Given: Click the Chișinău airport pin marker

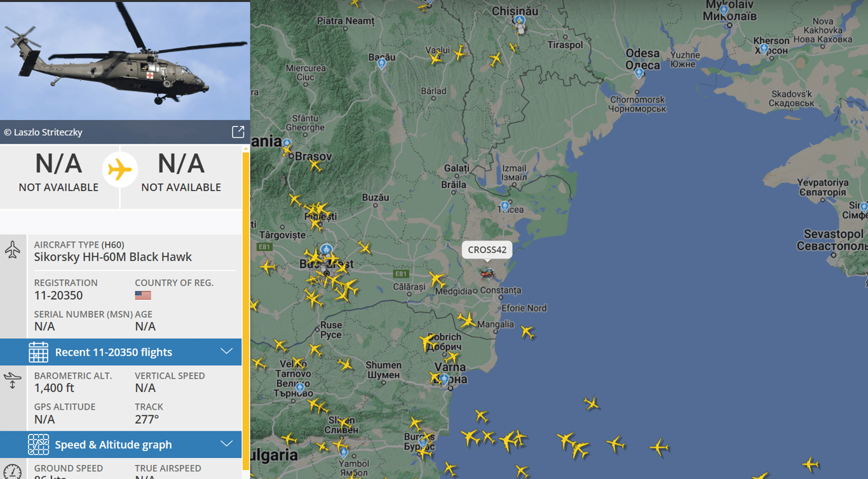Looking at the screenshot, I should (520, 21).
